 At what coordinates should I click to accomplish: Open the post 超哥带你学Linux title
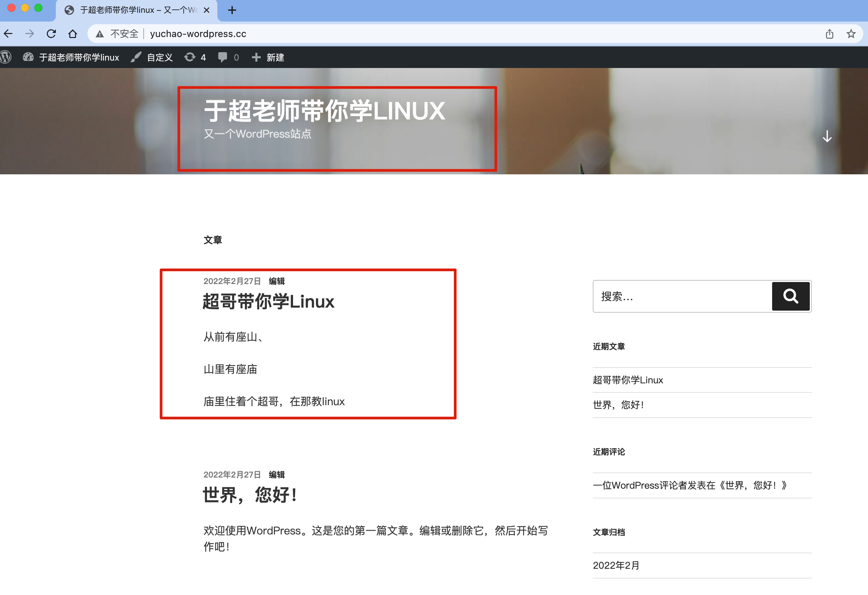(268, 302)
